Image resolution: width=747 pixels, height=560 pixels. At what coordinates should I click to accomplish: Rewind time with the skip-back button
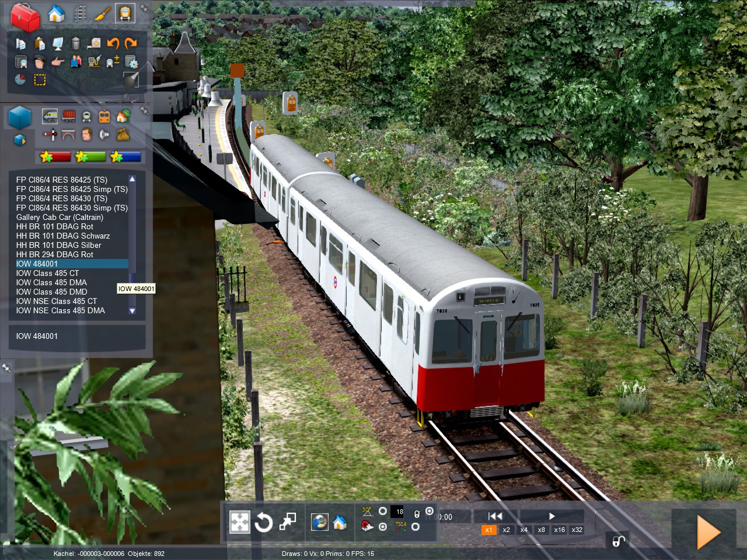coord(495,516)
